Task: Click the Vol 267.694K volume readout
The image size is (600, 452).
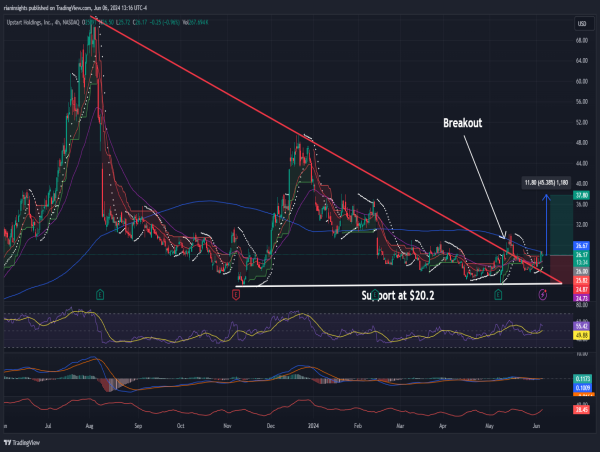Action: point(195,23)
